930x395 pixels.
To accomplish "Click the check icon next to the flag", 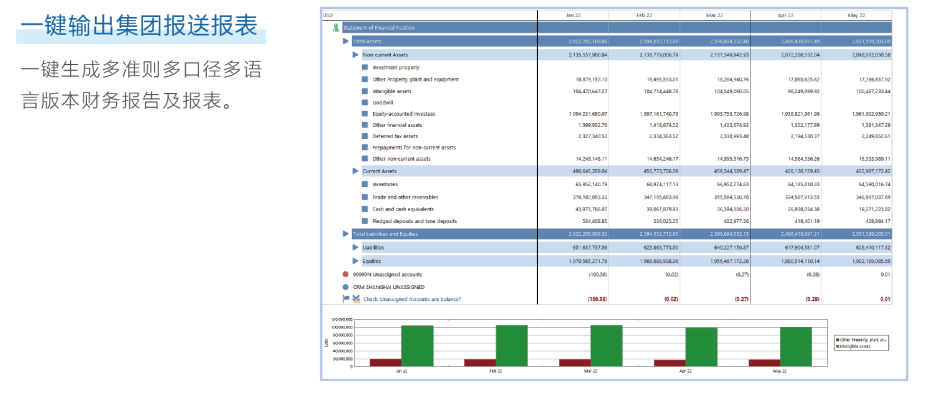I will pyautogui.click(x=356, y=300).
